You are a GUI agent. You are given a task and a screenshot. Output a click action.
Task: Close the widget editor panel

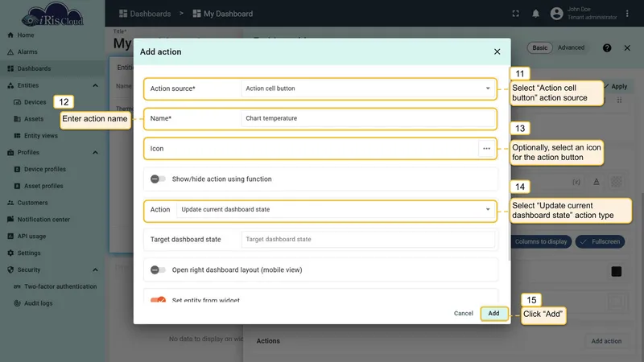pyautogui.click(x=627, y=48)
